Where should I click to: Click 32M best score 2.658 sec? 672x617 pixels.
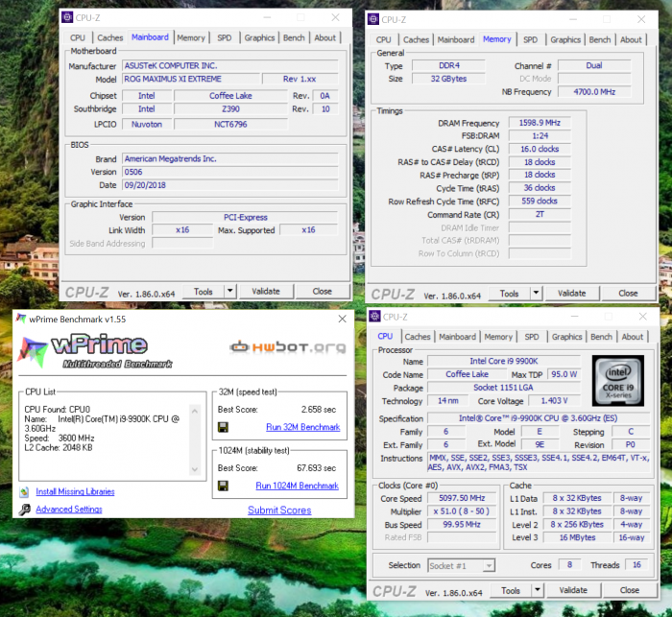(x=319, y=410)
